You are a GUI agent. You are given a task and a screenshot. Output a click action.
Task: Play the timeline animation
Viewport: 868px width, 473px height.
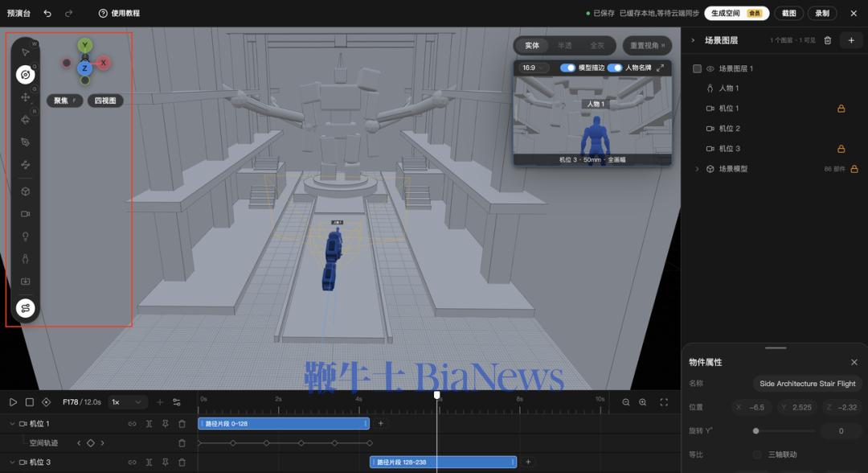click(13, 402)
